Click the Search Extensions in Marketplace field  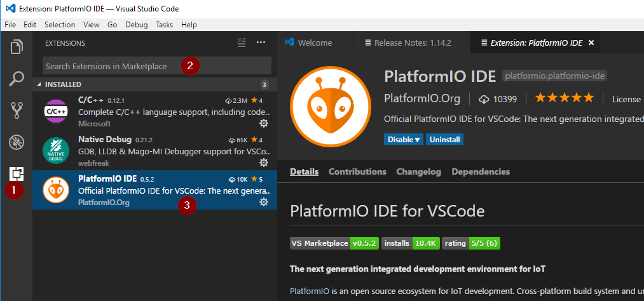[157, 65]
